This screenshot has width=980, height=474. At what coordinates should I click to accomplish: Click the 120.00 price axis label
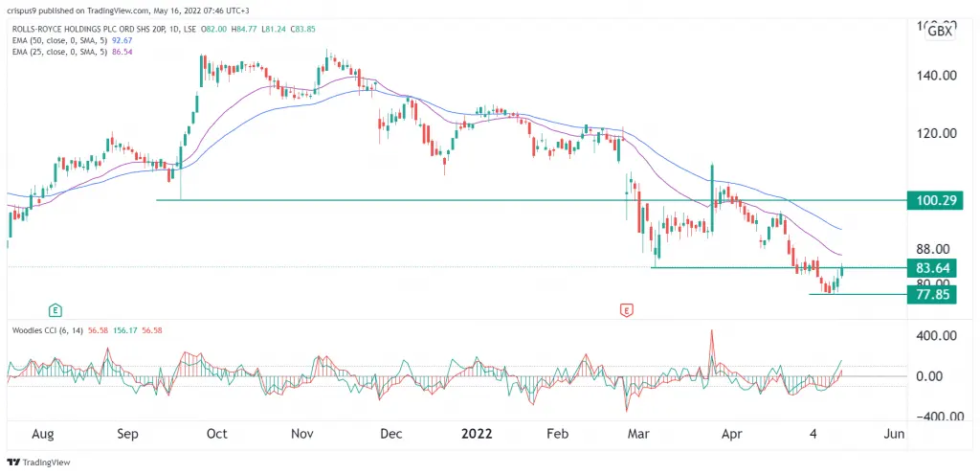938,133
